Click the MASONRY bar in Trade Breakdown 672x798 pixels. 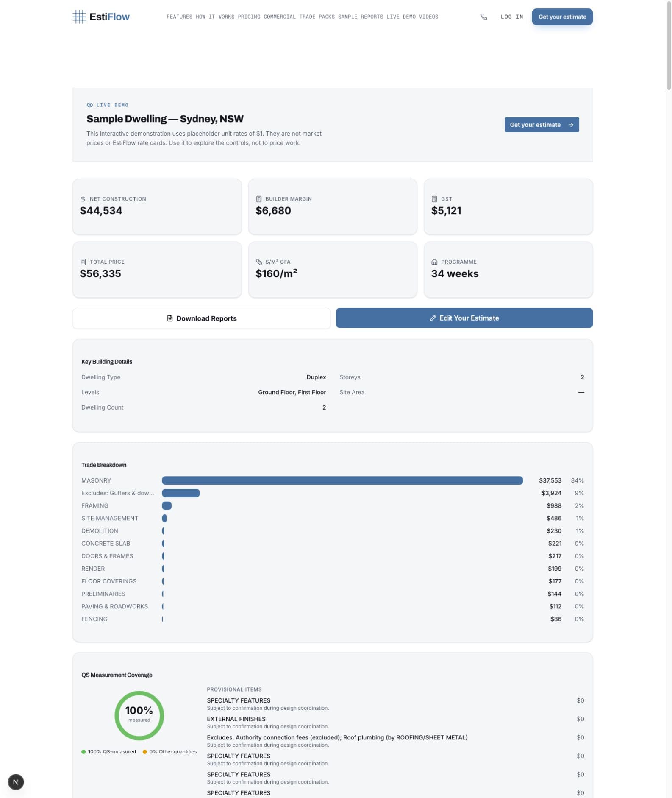[342, 480]
